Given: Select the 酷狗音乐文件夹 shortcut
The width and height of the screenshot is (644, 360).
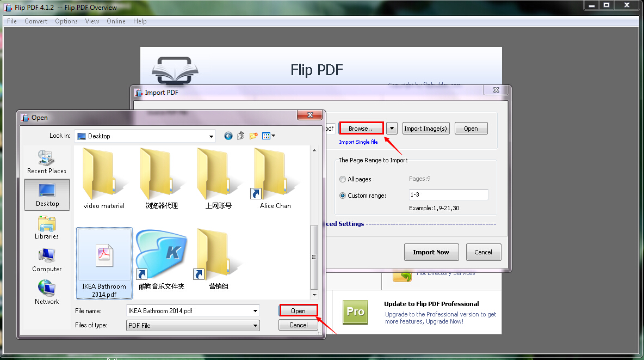Looking at the screenshot, I should [x=162, y=260].
